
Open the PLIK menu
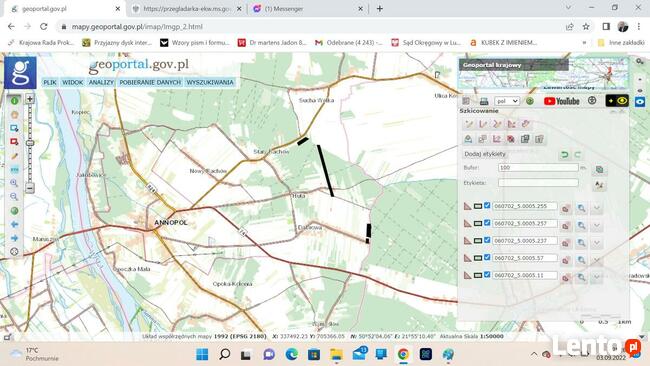point(50,82)
